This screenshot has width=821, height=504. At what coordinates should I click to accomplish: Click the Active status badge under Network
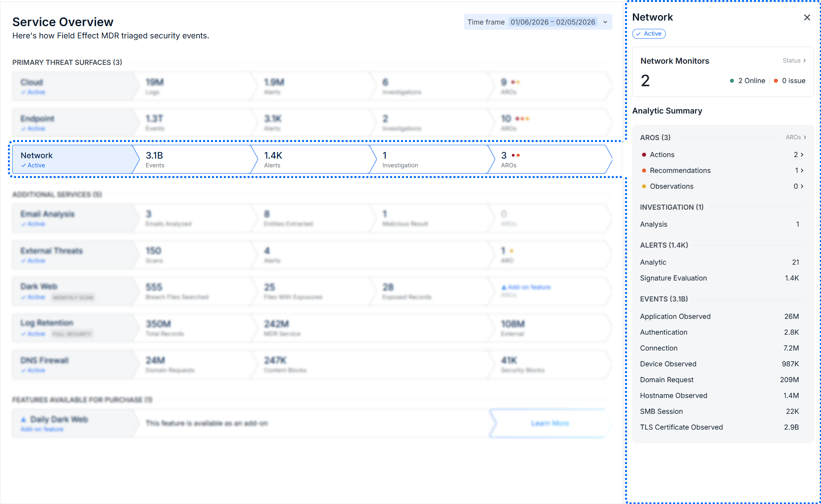coord(649,34)
